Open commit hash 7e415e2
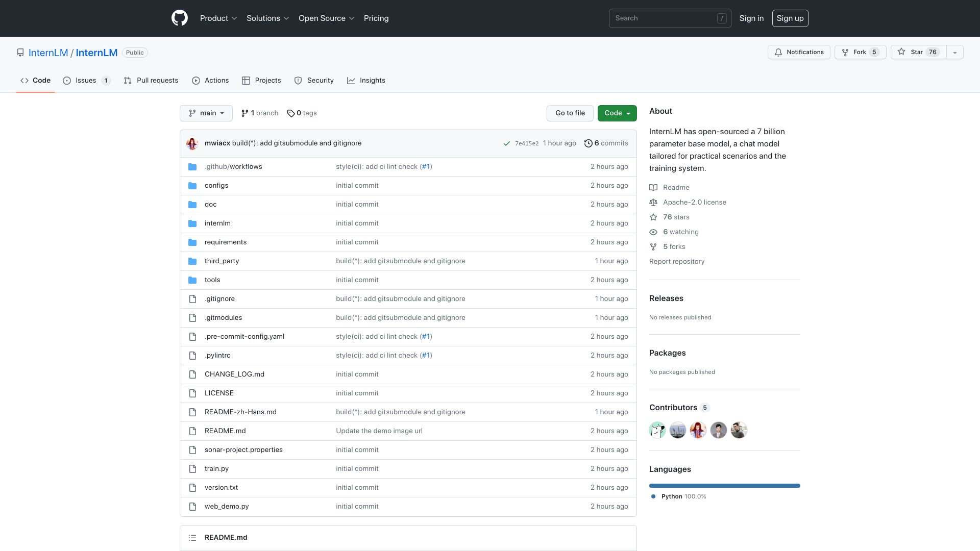Viewport: 980px width, 551px height. (527, 144)
